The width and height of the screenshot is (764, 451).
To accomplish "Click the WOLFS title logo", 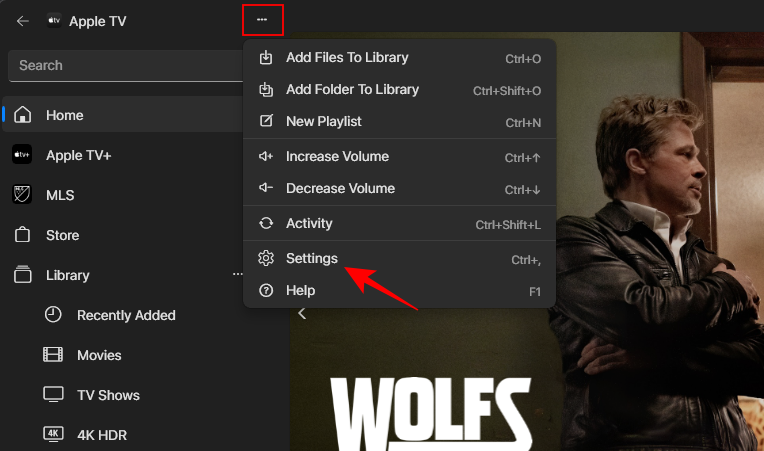I will (431, 413).
